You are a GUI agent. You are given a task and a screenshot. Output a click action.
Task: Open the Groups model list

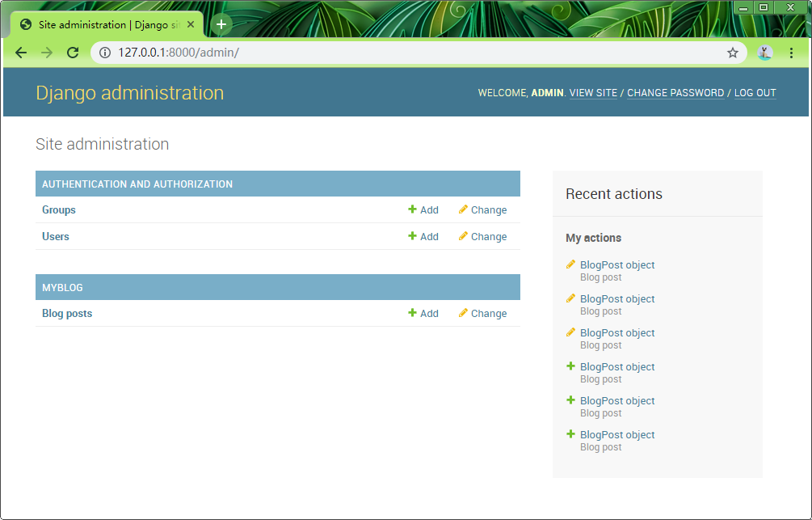click(58, 210)
